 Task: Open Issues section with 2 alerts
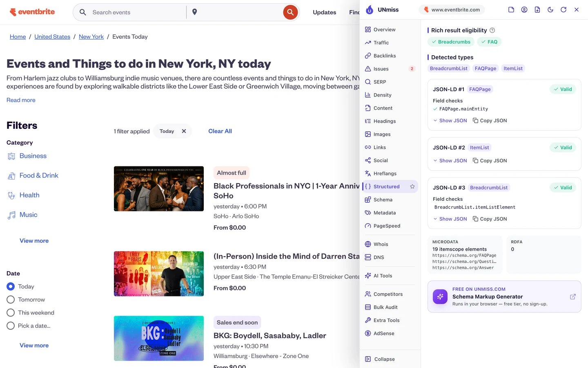pyautogui.click(x=390, y=69)
